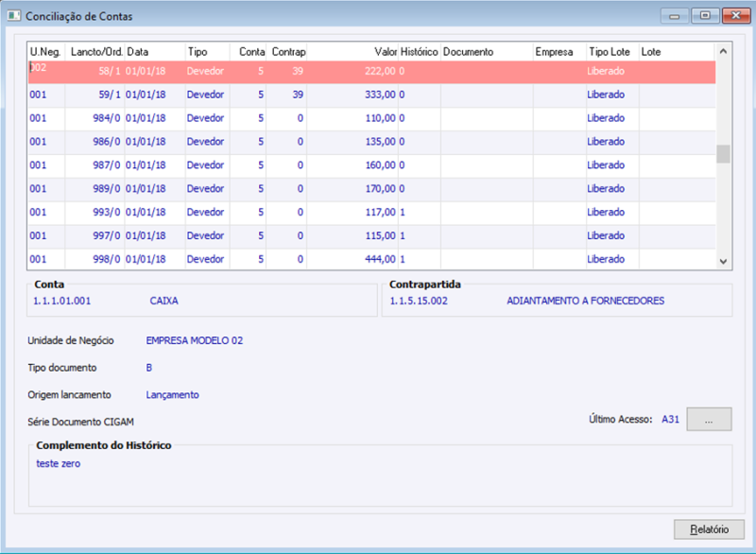Viewport: 756px width, 554px height.
Task: Click the Conciliação de Contas window icon
Action: point(13,16)
